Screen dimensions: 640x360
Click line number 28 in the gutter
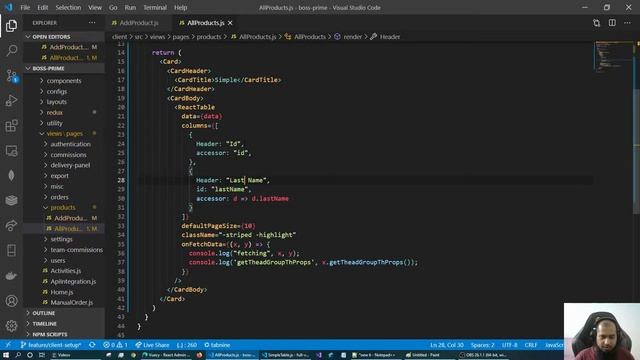point(121,180)
